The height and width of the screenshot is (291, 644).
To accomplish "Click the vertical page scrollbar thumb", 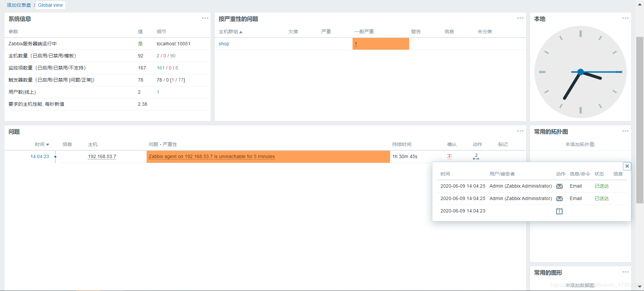I will [640, 120].
